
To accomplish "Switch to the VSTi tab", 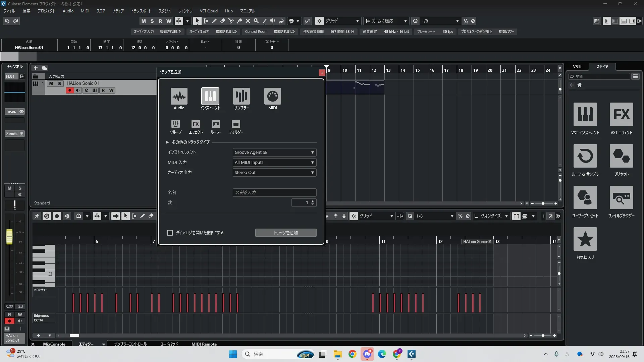I will 577,67.
